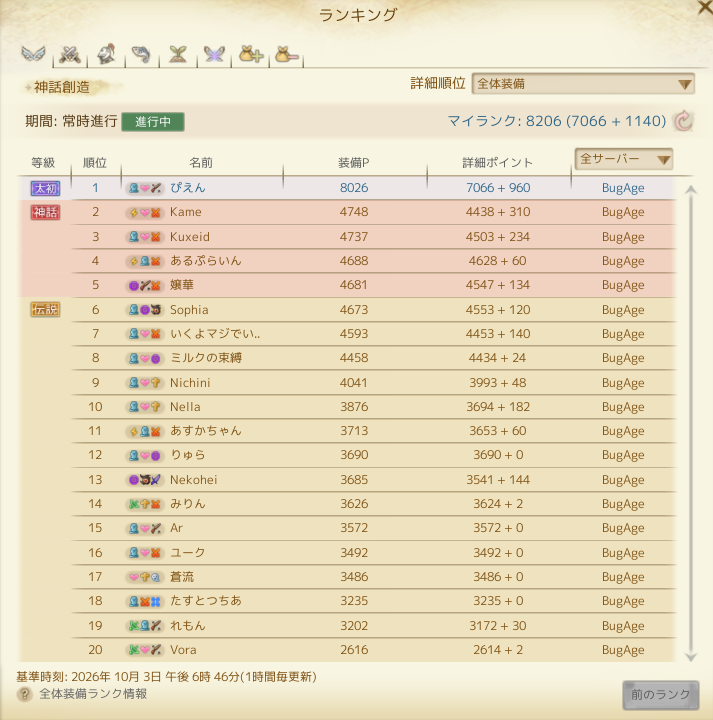
Task: Click the 等級 column header
Action: click(43, 163)
